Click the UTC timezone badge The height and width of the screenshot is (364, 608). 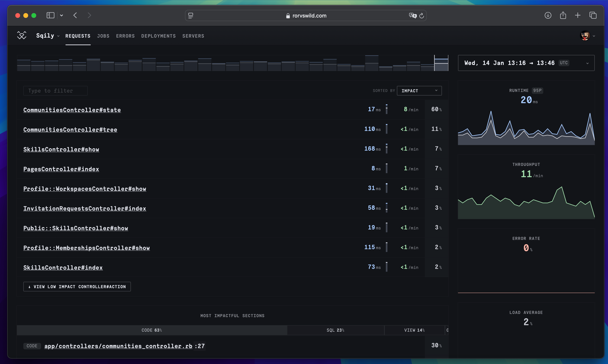[x=564, y=63]
